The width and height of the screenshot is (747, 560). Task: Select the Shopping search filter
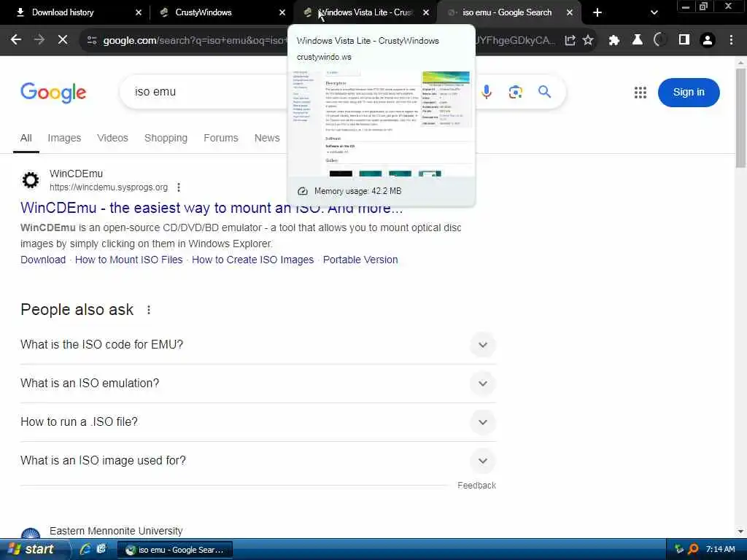tap(166, 138)
